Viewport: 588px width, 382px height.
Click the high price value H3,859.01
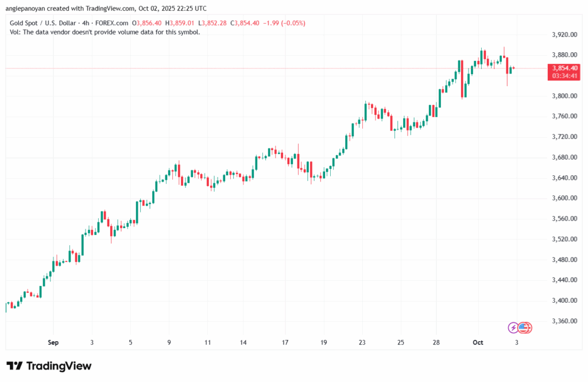180,23
